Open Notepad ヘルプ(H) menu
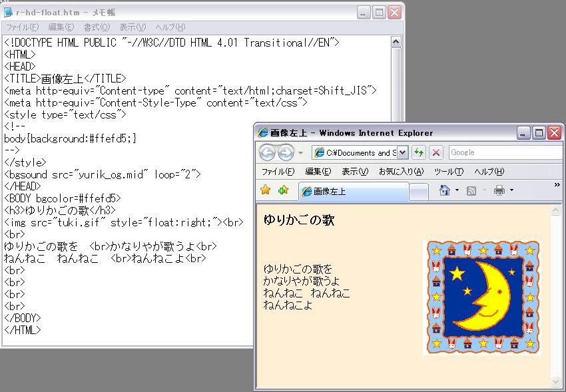The image size is (566, 392). [x=170, y=27]
